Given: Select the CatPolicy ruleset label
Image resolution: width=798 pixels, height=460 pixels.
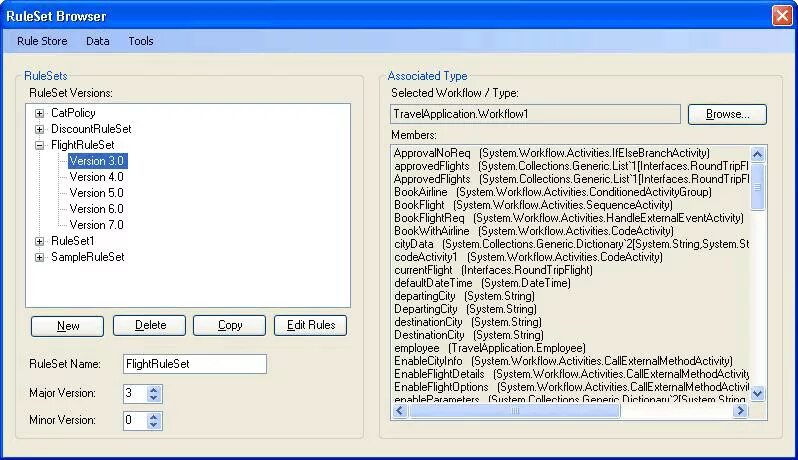Looking at the screenshot, I should click(73, 113).
